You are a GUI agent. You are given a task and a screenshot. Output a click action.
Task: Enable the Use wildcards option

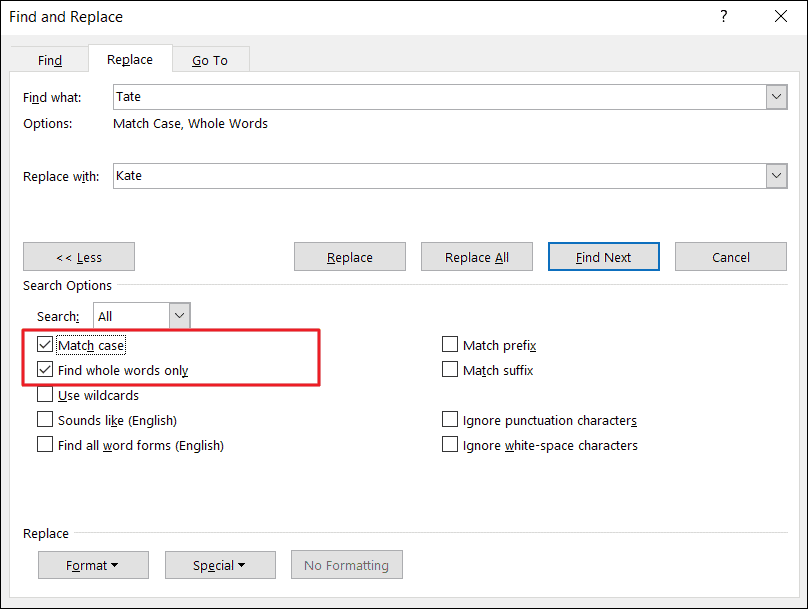45,394
